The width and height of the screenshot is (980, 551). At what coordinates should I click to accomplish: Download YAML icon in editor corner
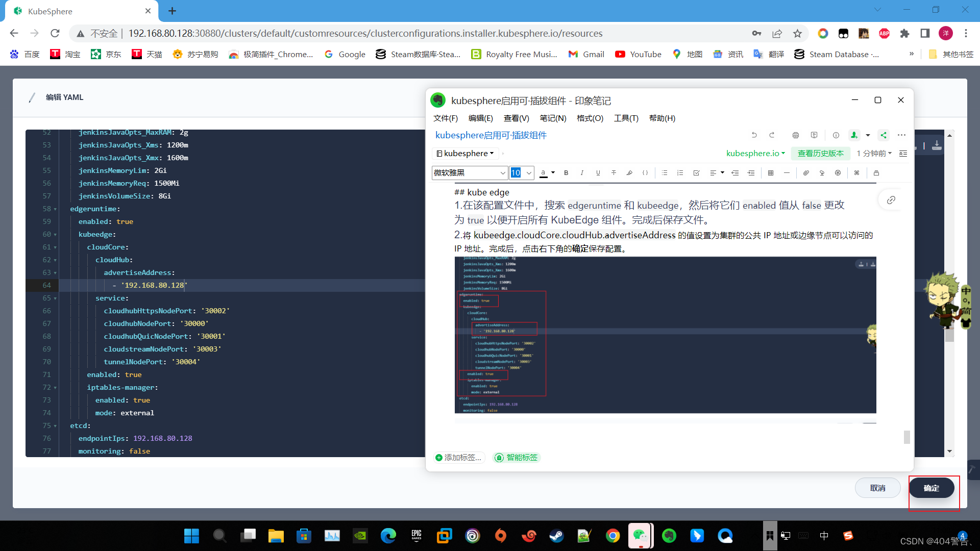[937, 145]
